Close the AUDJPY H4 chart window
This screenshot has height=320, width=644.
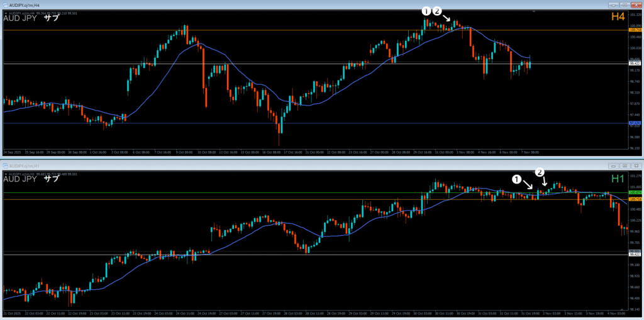(636, 5)
